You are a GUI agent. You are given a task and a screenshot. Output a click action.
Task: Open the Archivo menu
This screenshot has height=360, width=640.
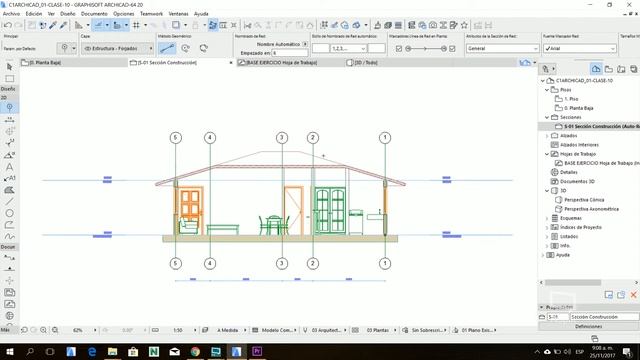[11, 14]
